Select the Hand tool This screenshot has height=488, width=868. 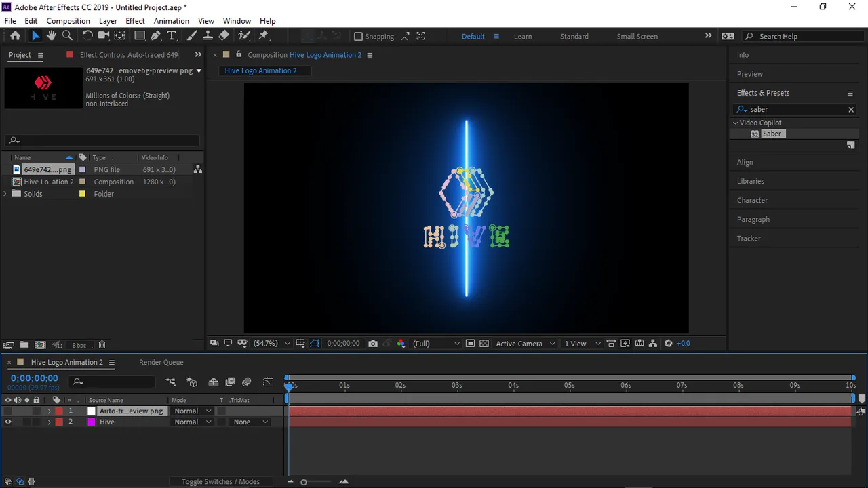pos(52,36)
